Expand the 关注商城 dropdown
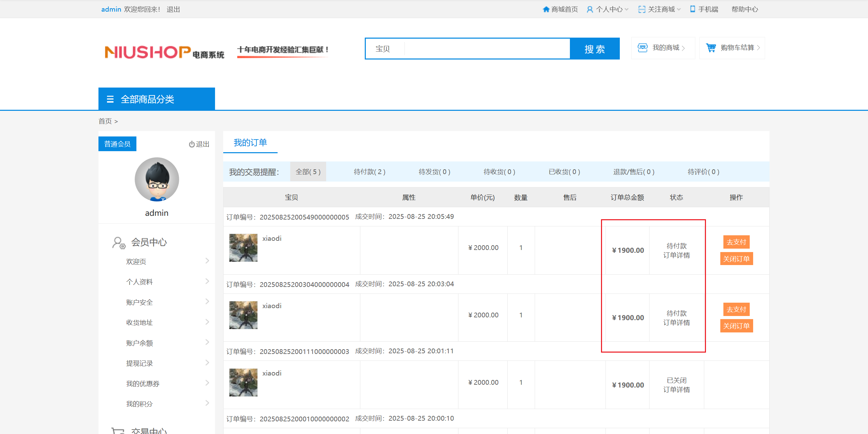 click(x=679, y=10)
